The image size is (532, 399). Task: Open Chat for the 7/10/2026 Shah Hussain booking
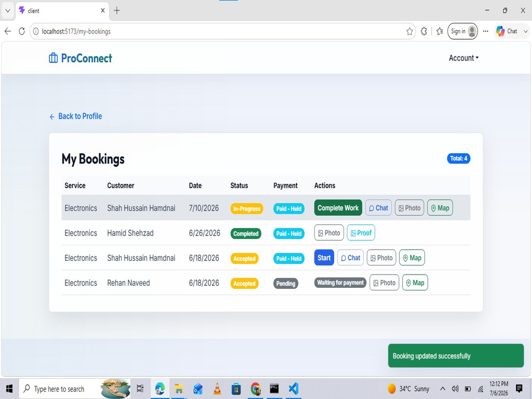378,208
